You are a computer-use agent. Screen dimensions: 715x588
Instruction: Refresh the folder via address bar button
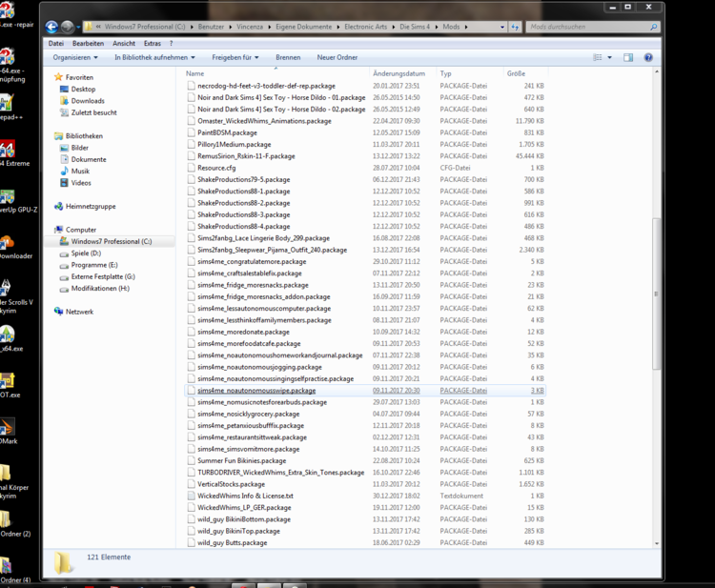515,27
